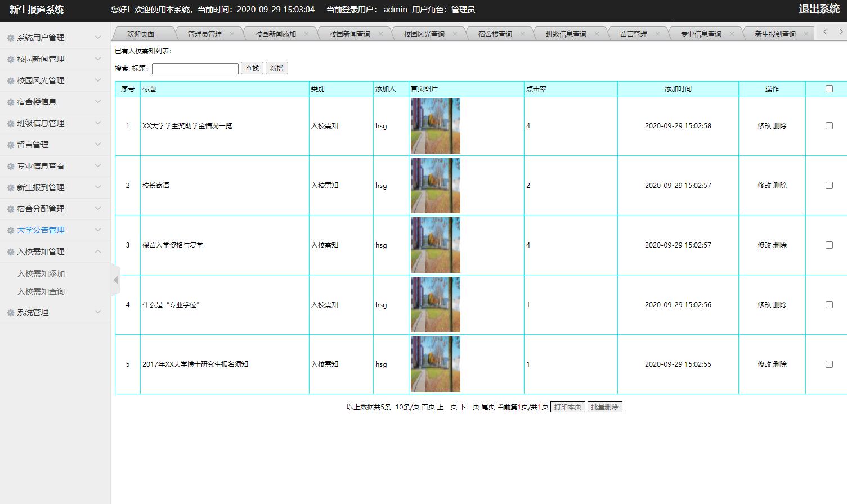The width and height of the screenshot is (847, 504).
Task: Check the select-all checkbox in table header
Action: click(x=828, y=88)
